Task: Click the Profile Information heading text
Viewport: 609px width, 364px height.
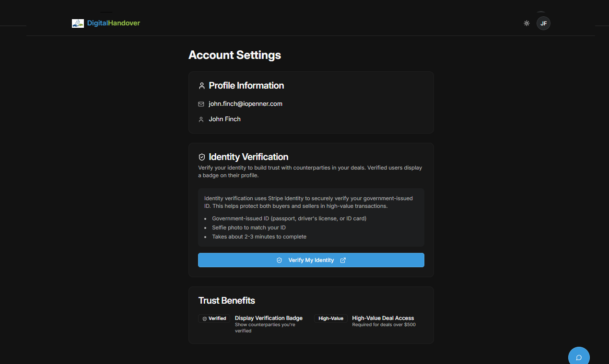Action: 246,86
